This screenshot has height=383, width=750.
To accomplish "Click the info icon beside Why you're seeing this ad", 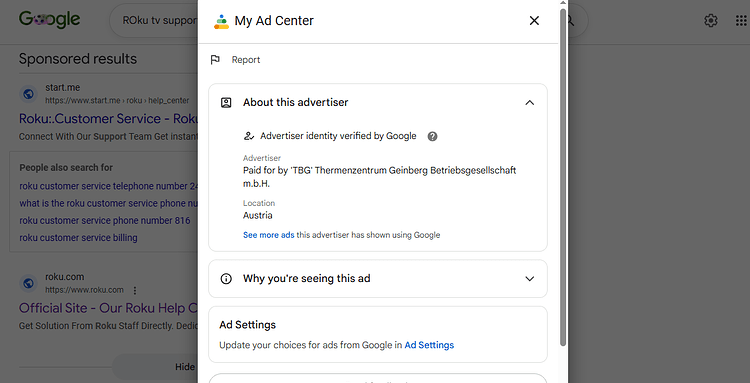I will [226, 278].
